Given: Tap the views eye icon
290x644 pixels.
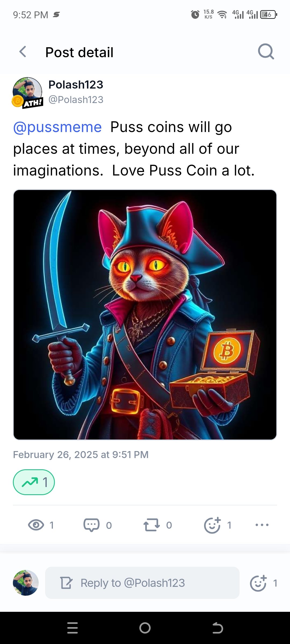Looking at the screenshot, I should coord(36,525).
